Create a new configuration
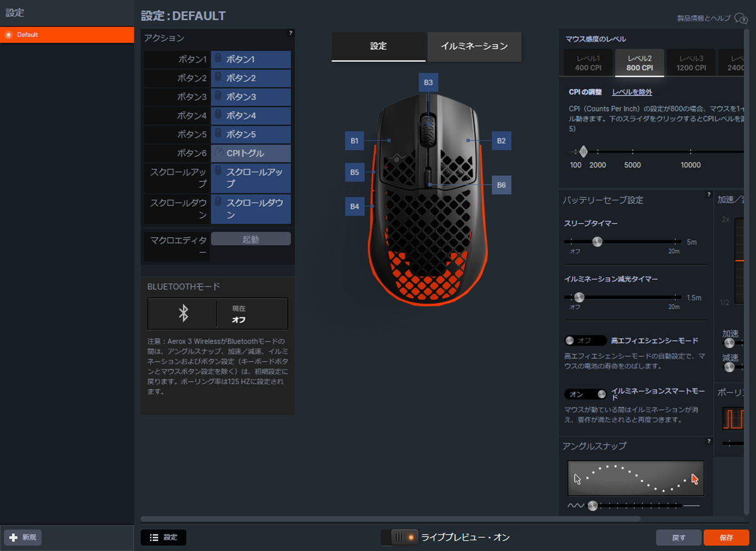Image resolution: width=756 pixels, height=551 pixels. click(23, 538)
